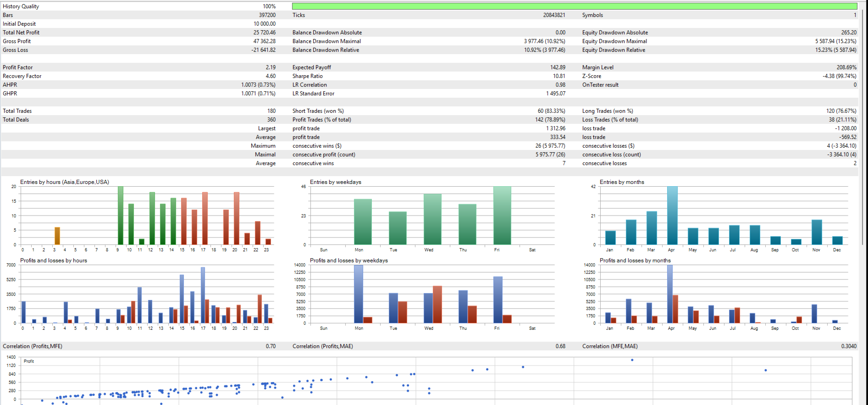Click the orange hour 3 bar in Entries by hours
Viewport: 868px width, 405px height.
coord(57,236)
